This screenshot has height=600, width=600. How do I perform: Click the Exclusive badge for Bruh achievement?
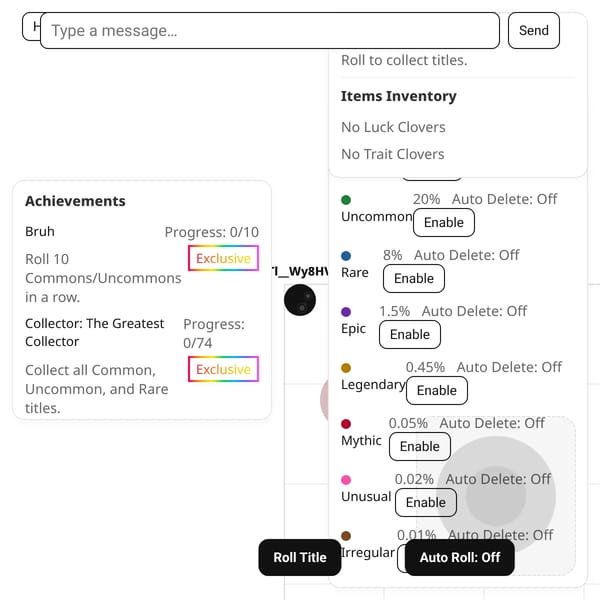pos(223,258)
